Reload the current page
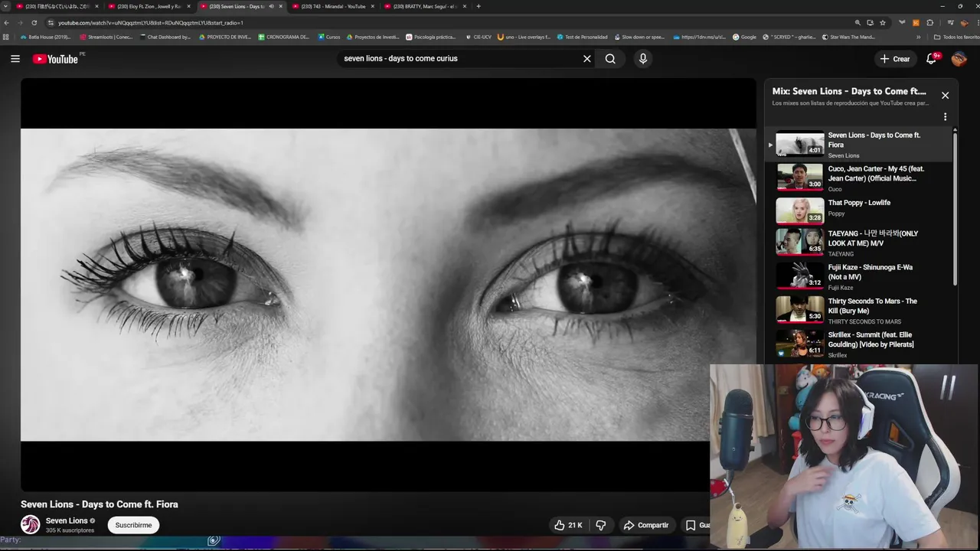The height and width of the screenshot is (551, 980). point(34,23)
